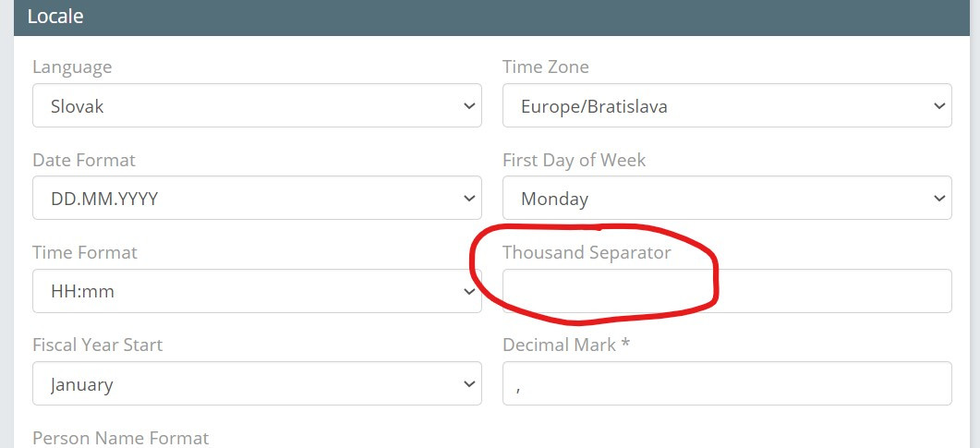Click the Fiscal Year Start label
Image resolution: width=980 pixels, height=448 pixels.
(x=97, y=345)
